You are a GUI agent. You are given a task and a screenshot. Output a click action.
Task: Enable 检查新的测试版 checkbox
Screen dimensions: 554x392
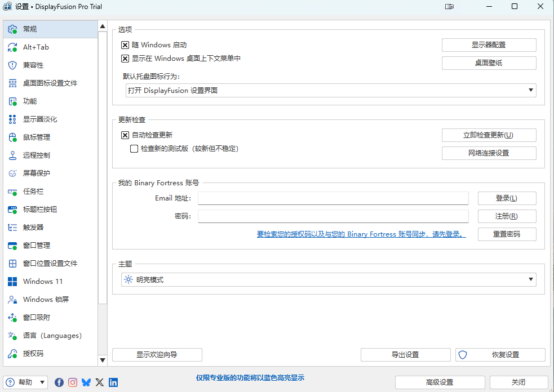pyautogui.click(x=134, y=149)
